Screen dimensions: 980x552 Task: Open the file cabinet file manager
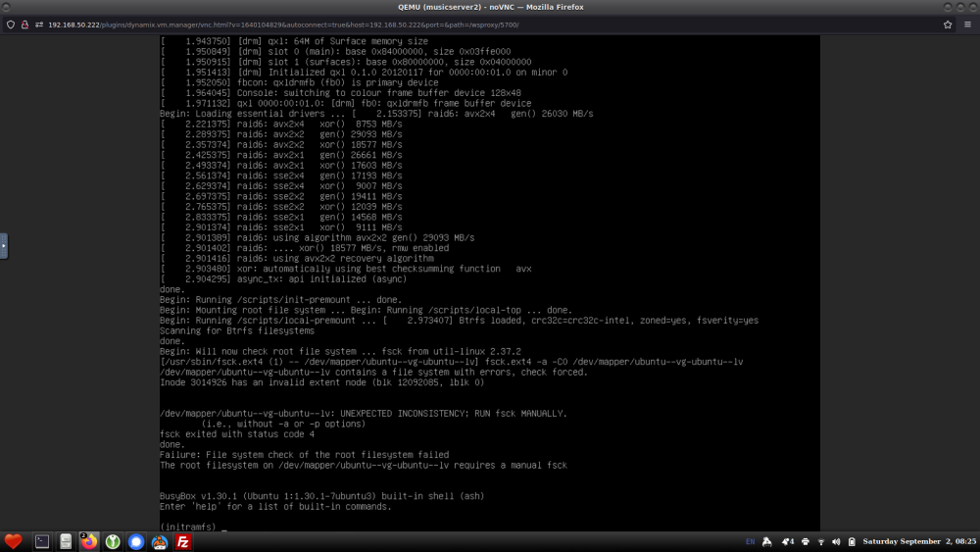[66, 542]
